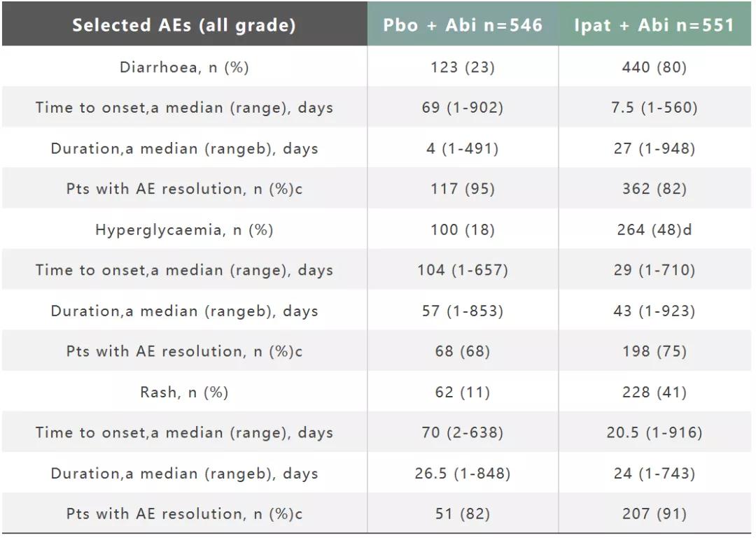756x538 pixels.
Task: Select the 228 (41) rash cell
Action: [654, 392]
